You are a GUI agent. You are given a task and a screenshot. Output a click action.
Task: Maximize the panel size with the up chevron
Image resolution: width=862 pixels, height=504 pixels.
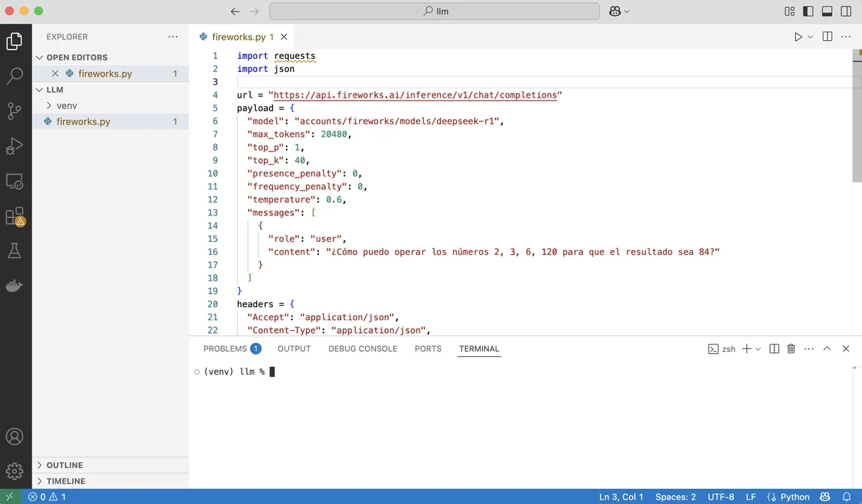point(827,349)
